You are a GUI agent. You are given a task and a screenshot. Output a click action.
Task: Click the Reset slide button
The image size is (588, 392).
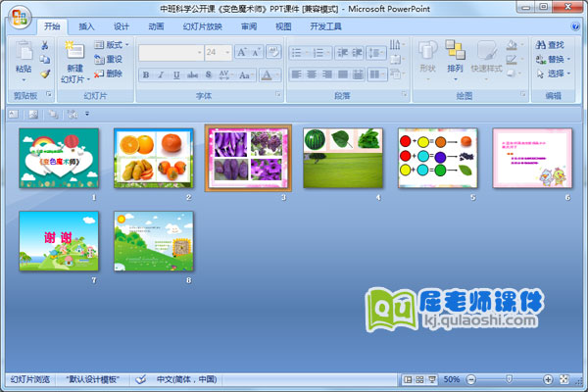click(108, 59)
